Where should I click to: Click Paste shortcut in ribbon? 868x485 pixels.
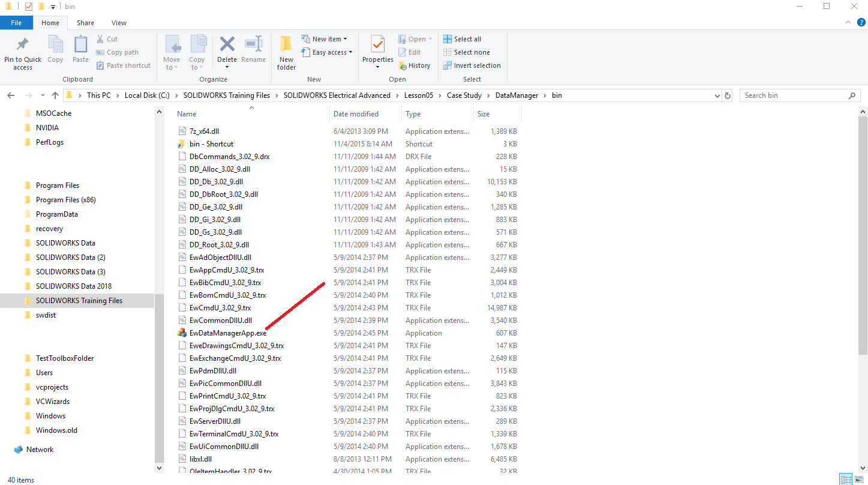[123, 65]
